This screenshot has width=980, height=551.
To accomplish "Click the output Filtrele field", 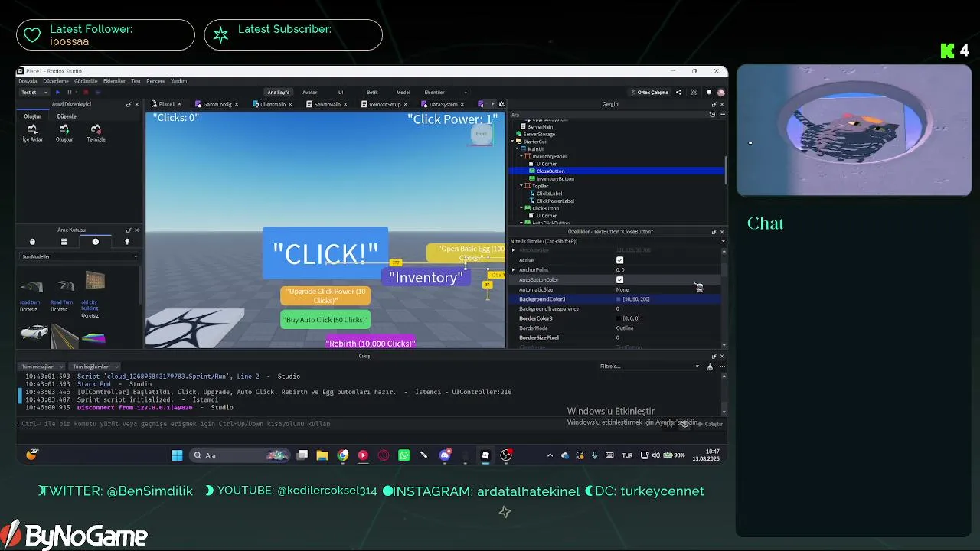I will [x=648, y=367].
